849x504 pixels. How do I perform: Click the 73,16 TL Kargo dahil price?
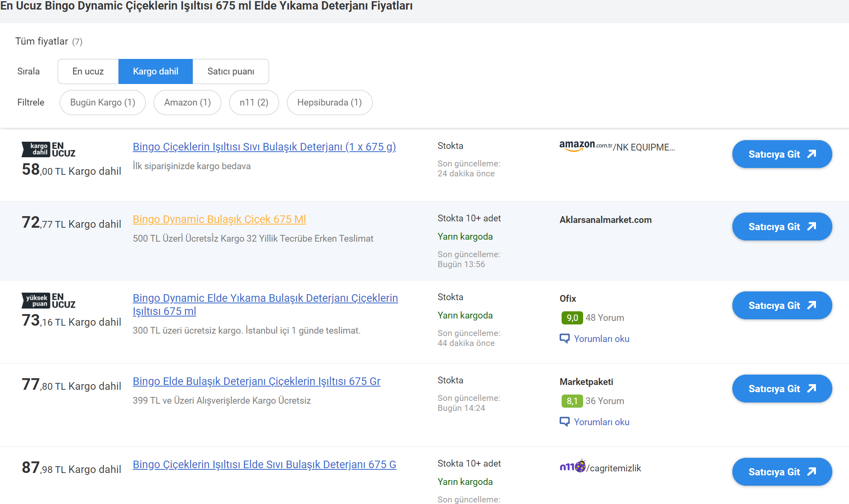click(71, 321)
